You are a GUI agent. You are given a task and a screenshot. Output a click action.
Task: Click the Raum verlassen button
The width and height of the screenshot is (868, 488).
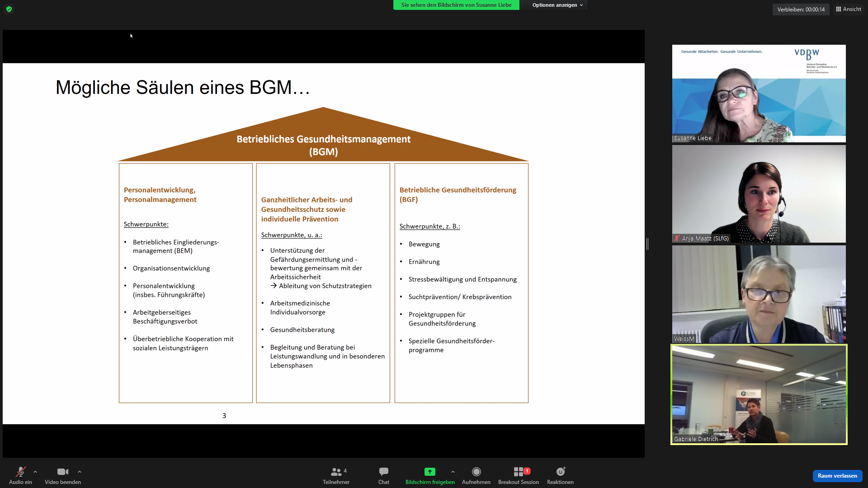click(x=837, y=476)
